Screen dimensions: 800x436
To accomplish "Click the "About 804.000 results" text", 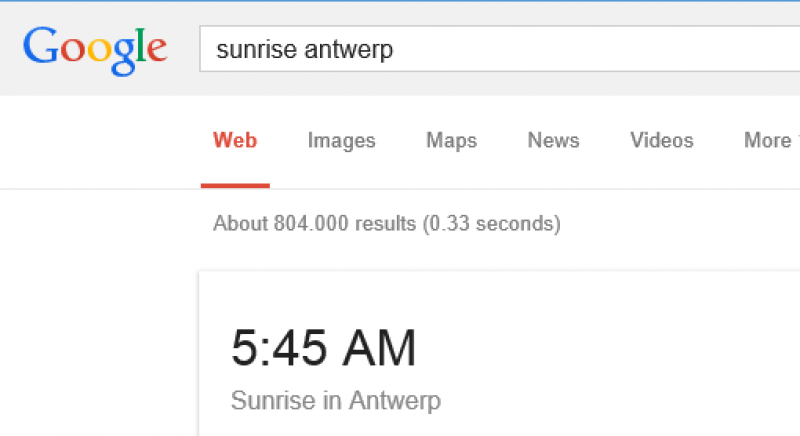I will point(314,223).
